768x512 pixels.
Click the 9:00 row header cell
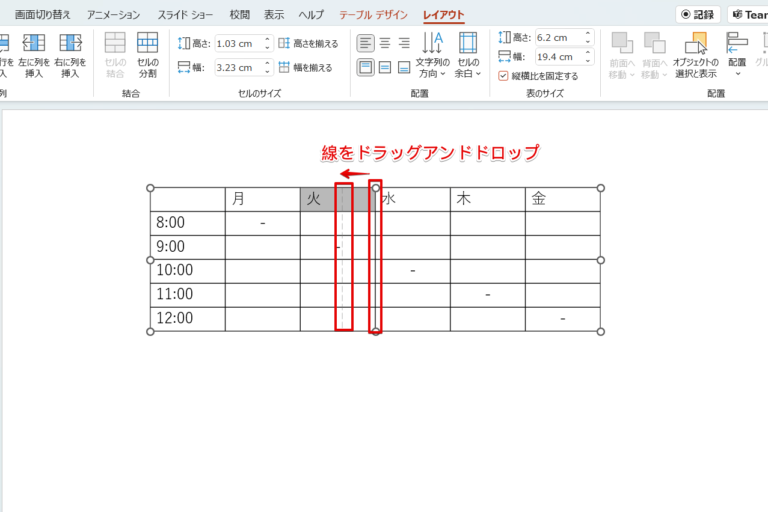[x=188, y=247]
